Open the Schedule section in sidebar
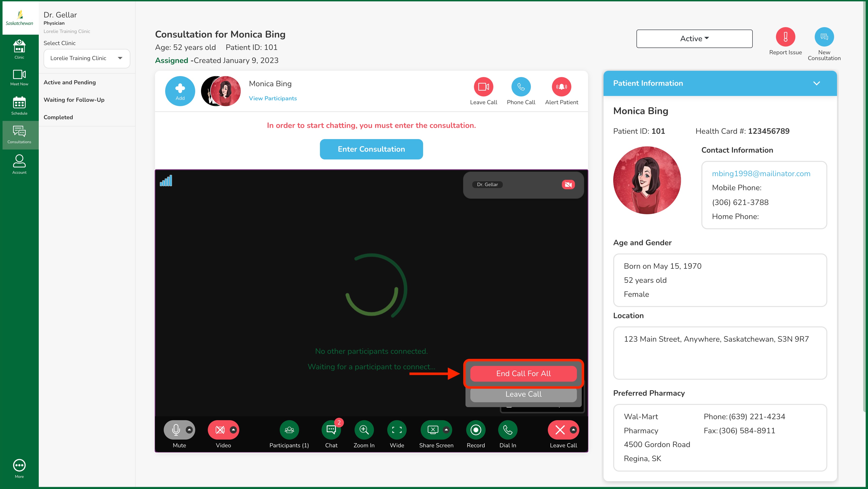Screen dimensions: 868x489 19,106
